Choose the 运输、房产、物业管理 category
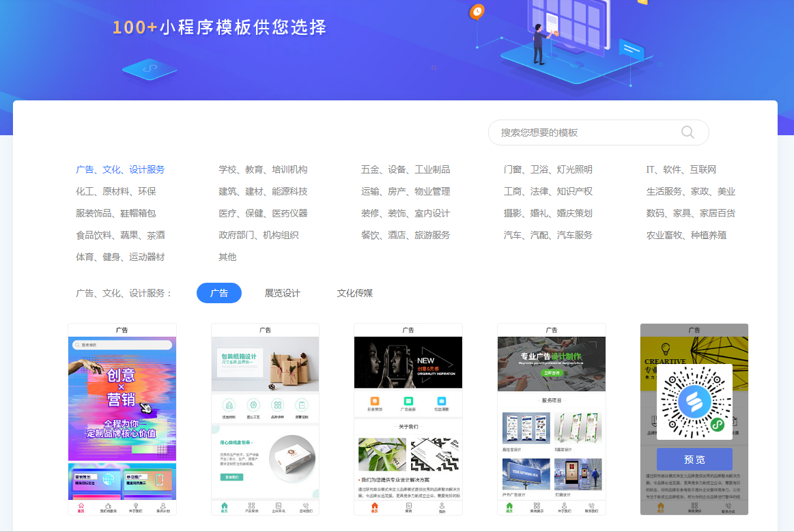This screenshot has height=532, width=794. [x=405, y=191]
